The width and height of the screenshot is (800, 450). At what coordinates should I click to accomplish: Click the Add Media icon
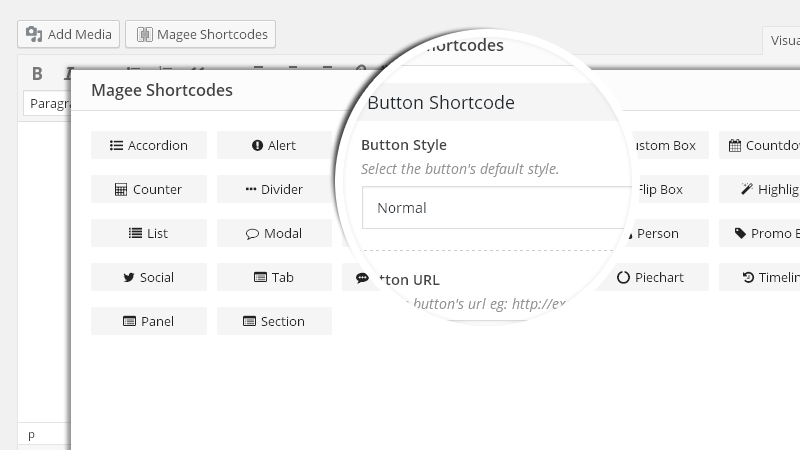coord(34,34)
